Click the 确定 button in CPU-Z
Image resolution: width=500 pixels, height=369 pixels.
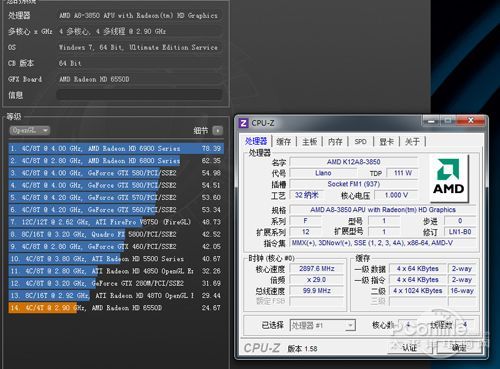click(459, 348)
